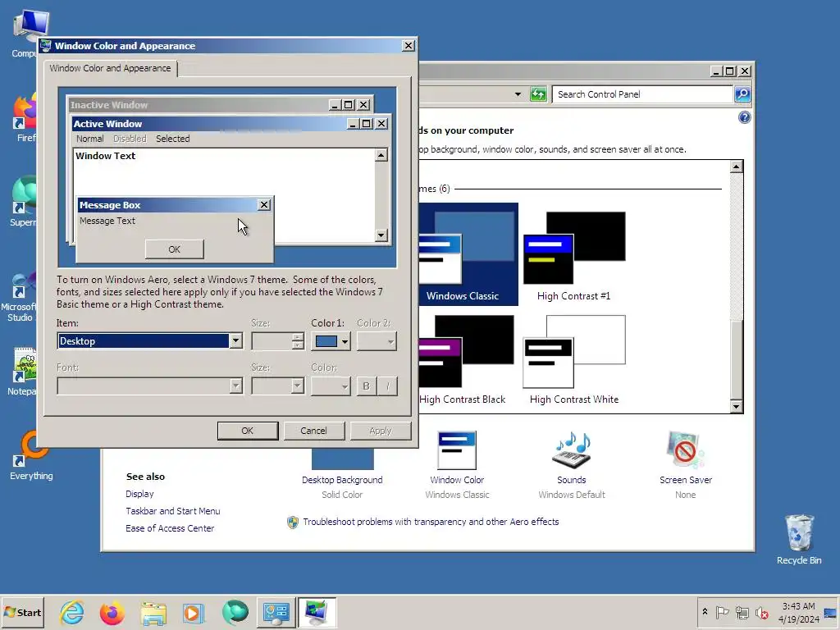Screen dimensions: 840x630
Task: Click in the Search Control Panel field
Action: (x=642, y=94)
